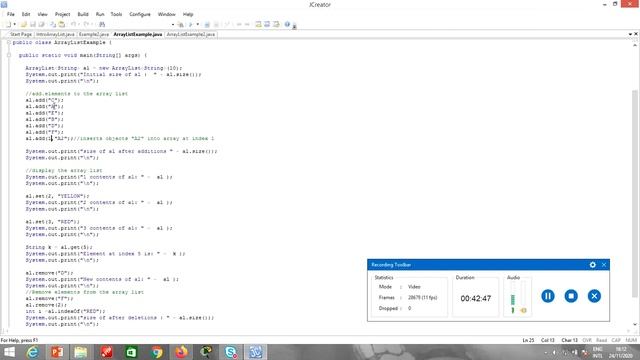This screenshot has width=640, height=360.
Task: Click the editor scroll-down arrow
Action: click(635, 324)
